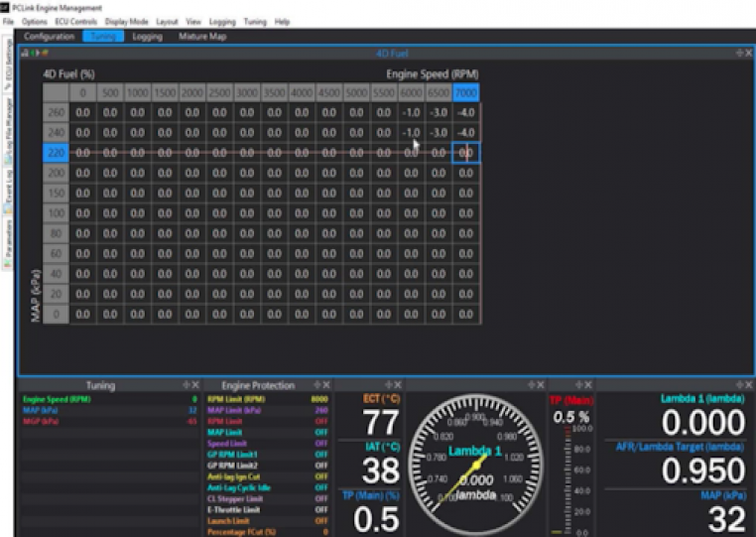The image size is (756, 537).
Task: Pin the Tuning runtime values panel
Action: click(x=187, y=384)
